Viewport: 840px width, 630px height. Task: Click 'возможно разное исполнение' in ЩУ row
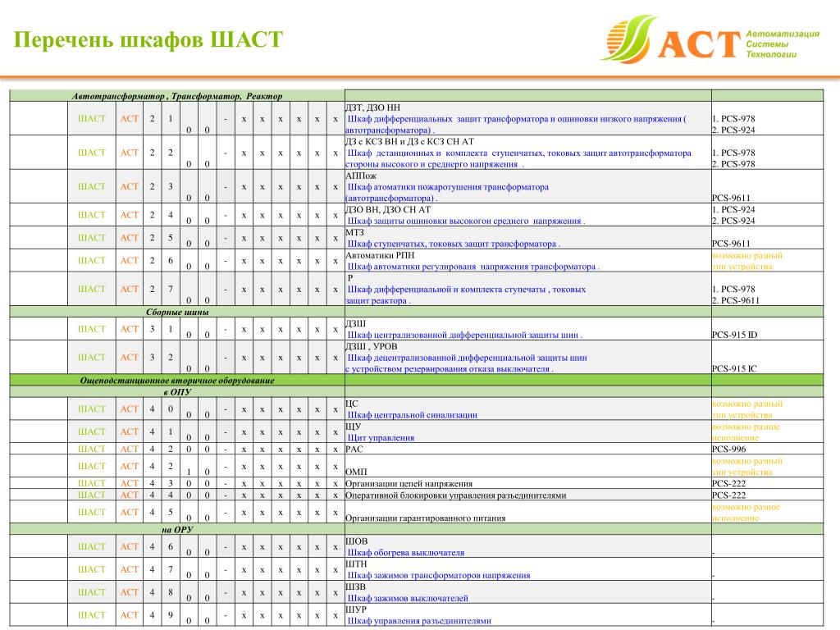(x=746, y=432)
